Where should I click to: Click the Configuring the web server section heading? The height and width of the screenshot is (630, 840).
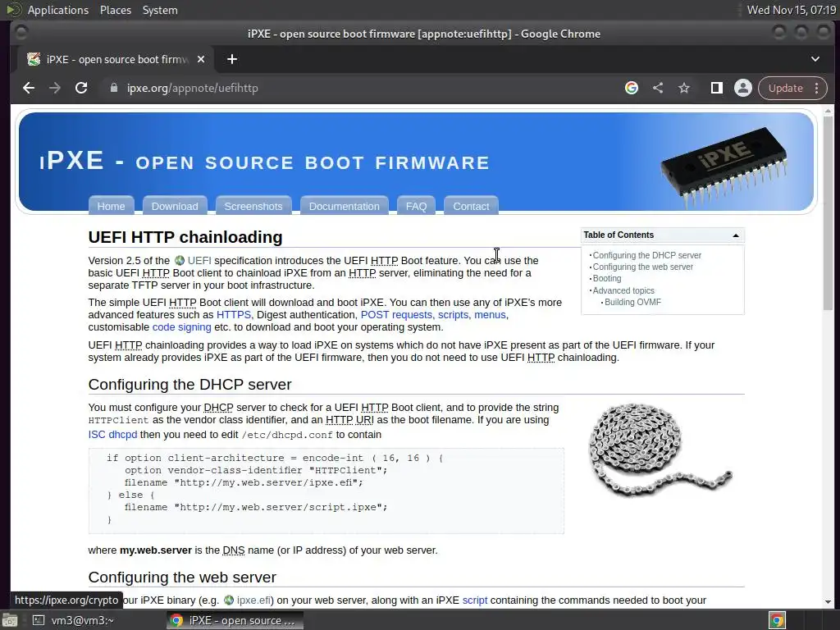tap(182, 577)
